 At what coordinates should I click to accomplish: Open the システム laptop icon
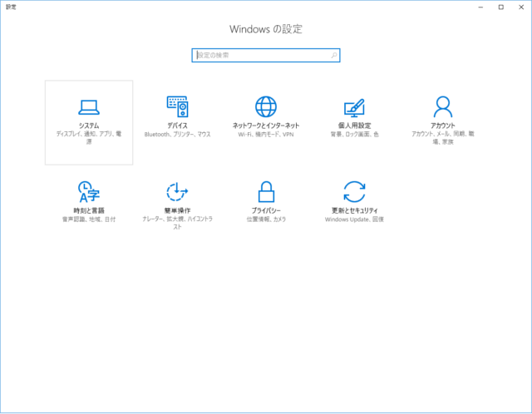click(89, 107)
